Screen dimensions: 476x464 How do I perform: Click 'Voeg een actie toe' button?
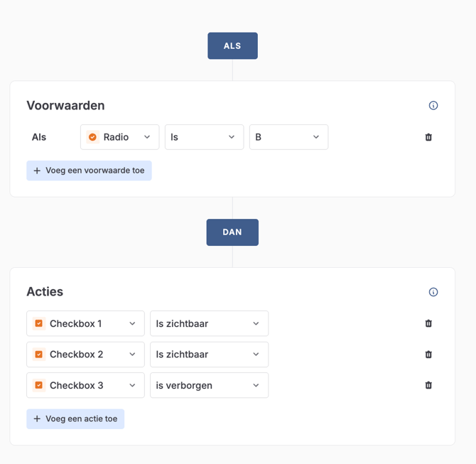(75, 419)
